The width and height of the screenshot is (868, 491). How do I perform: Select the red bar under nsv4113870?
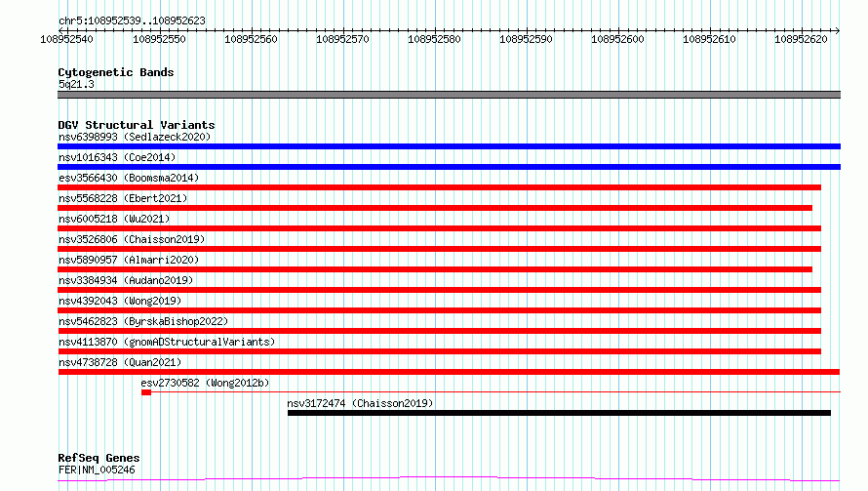point(439,351)
